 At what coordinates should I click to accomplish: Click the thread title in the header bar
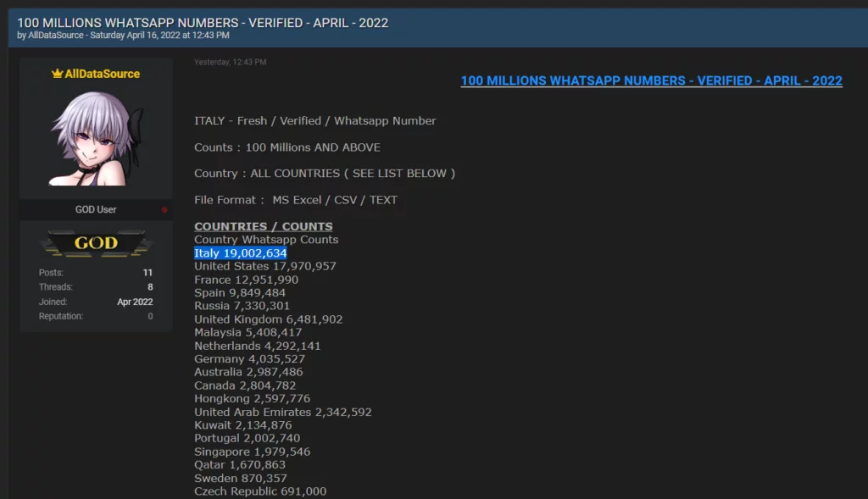tap(203, 23)
